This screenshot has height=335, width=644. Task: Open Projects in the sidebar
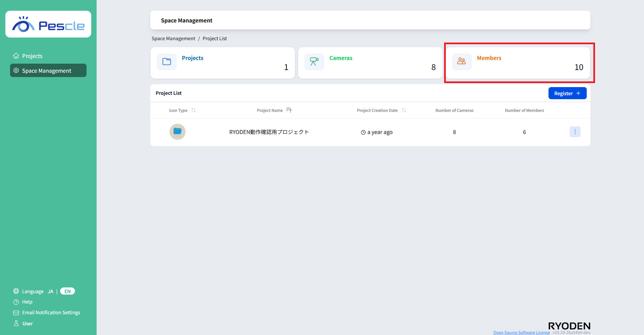click(x=32, y=56)
